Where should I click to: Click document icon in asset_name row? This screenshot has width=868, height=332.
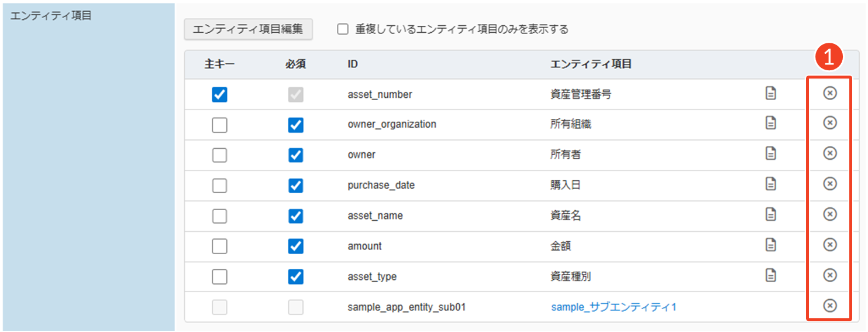point(771,214)
